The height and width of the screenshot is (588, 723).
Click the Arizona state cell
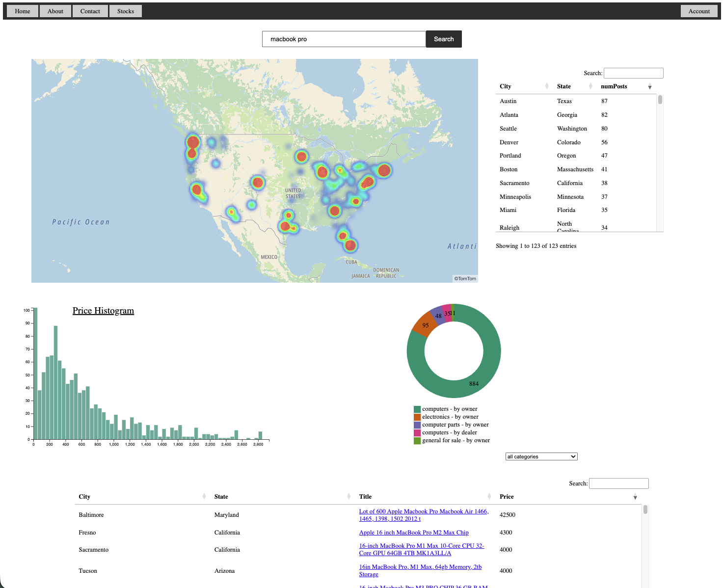point(224,571)
